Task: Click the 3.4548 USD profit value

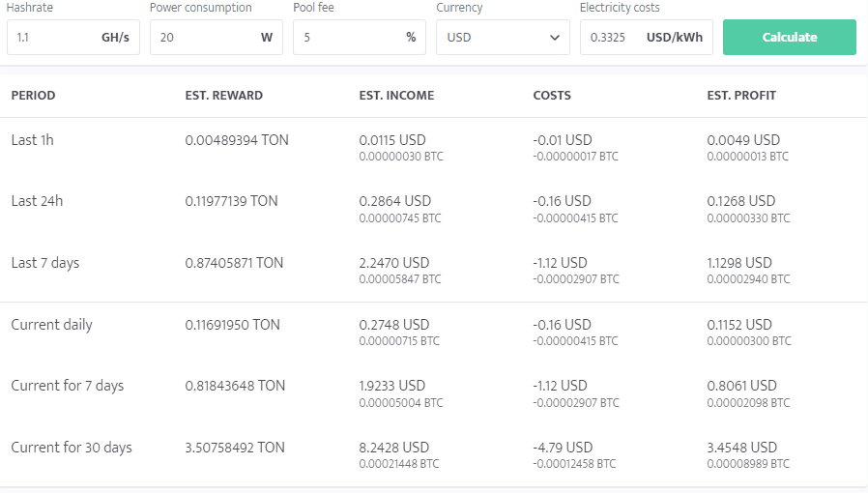Action: [x=741, y=448]
